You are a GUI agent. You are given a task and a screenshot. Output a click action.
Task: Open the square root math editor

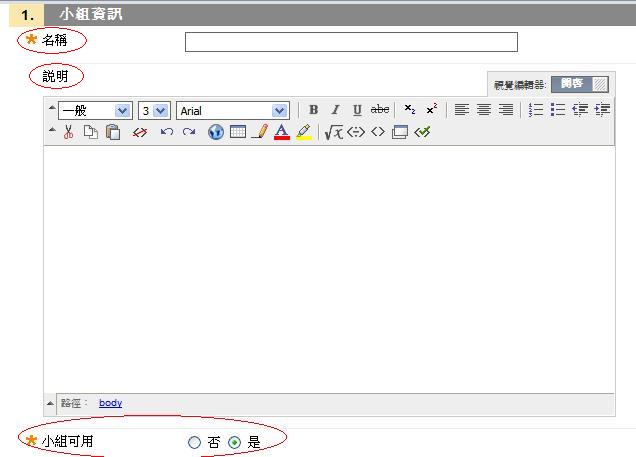click(333, 132)
